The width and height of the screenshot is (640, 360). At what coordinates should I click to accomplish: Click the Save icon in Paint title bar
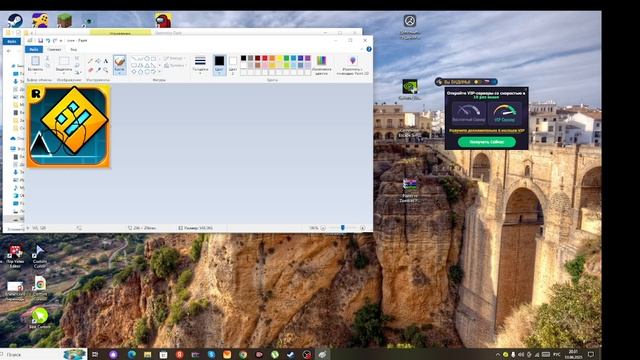40,40
